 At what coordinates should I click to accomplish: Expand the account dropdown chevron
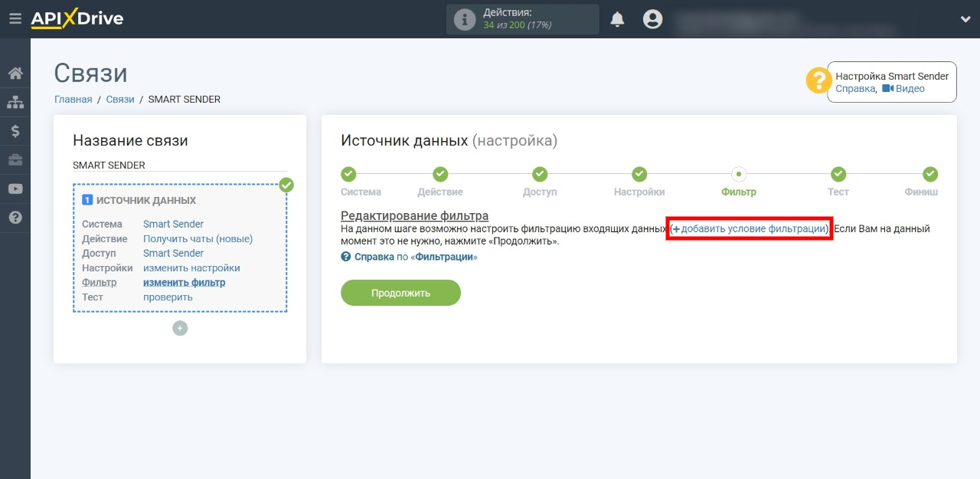tap(965, 19)
